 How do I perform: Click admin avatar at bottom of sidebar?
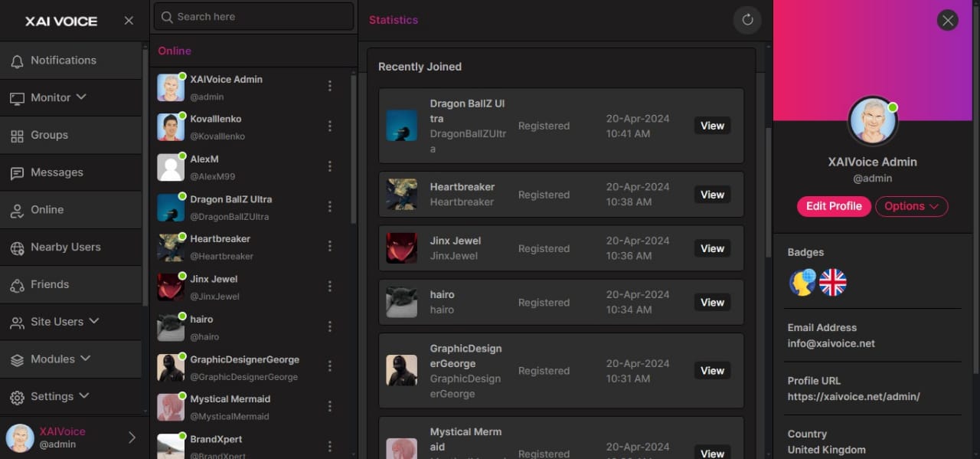[20, 438]
